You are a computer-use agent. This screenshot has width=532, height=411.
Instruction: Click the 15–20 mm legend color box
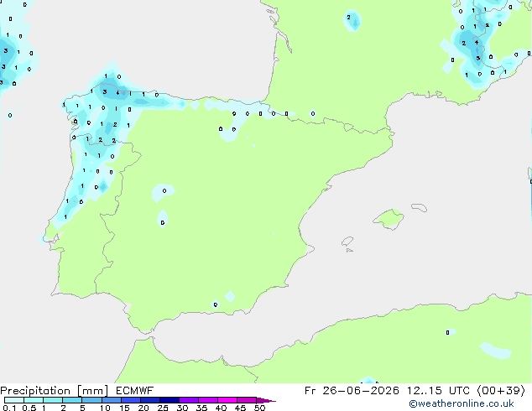pyautogui.click(x=131, y=400)
